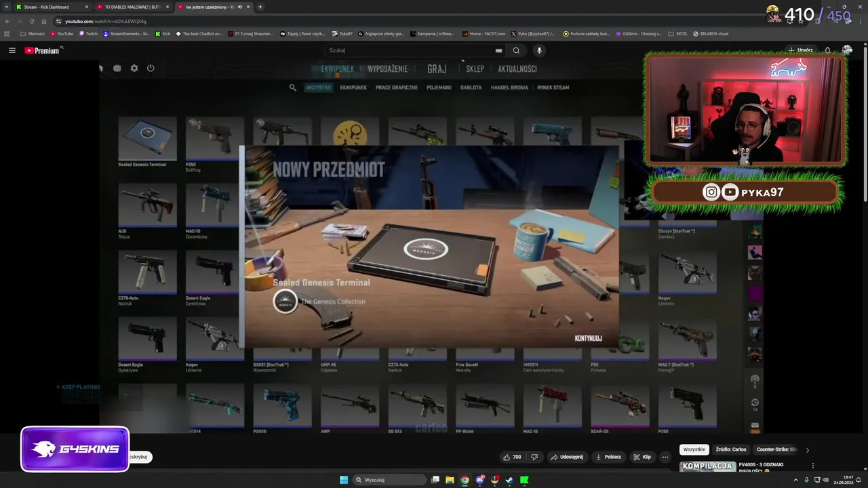This screenshot has height=488, width=868.
Task: Click the taskbar Wyszukaj search box
Action: click(390, 480)
